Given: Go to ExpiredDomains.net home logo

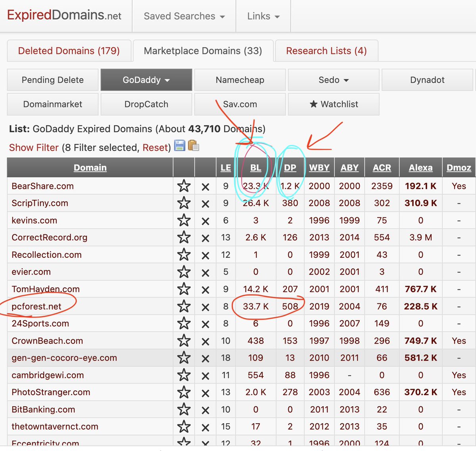Looking at the screenshot, I should [x=64, y=15].
